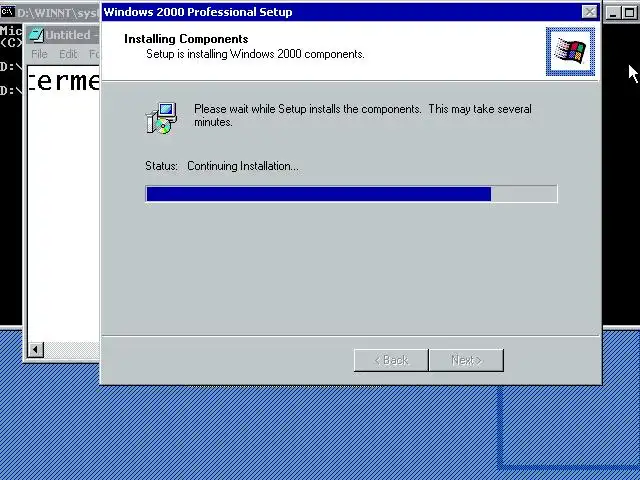Image resolution: width=640 pixels, height=480 pixels.
Task: Click the disabled Next button
Action: click(466, 360)
